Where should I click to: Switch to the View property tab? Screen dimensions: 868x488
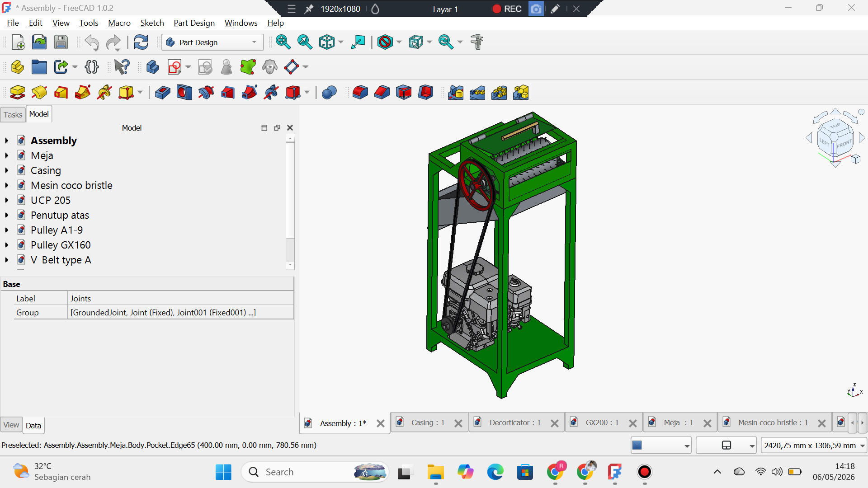(x=11, y=425)
